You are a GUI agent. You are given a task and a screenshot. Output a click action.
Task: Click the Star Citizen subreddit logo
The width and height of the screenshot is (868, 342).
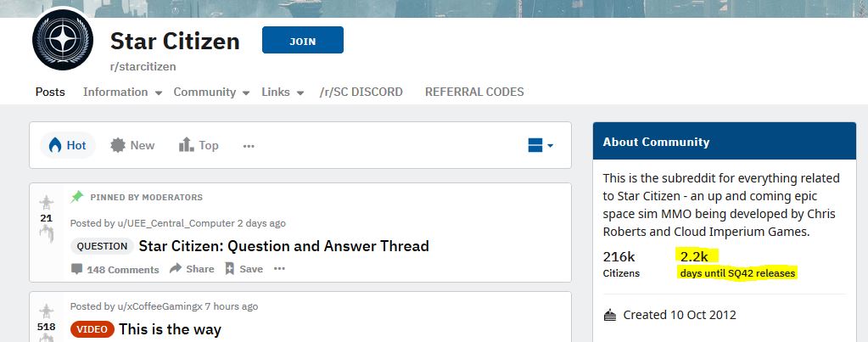point(63,39)
